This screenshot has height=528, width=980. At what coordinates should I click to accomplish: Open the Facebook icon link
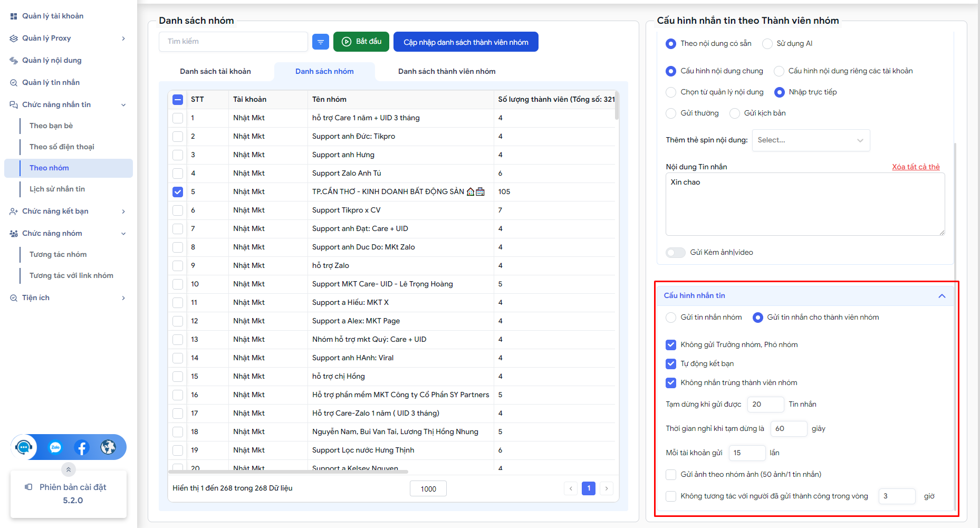click(82, 447)
